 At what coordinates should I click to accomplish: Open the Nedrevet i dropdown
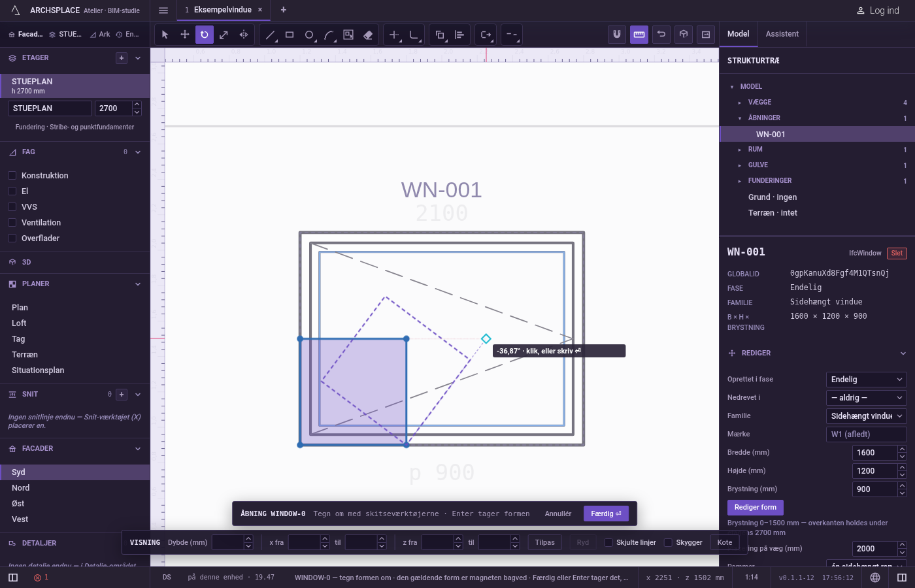point(867,398)
